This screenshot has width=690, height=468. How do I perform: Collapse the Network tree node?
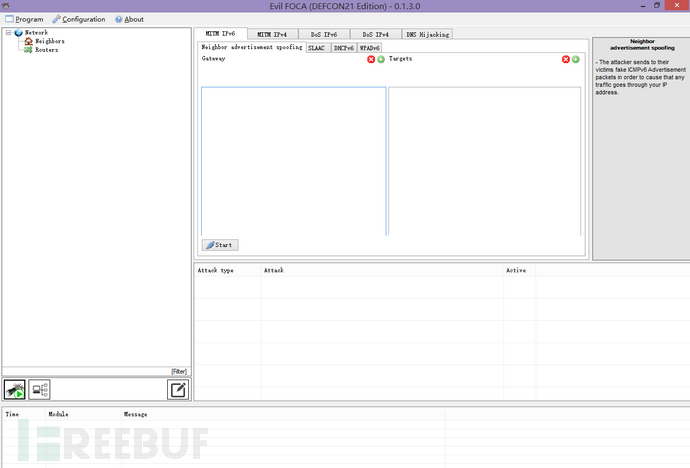tap(8, 33)
